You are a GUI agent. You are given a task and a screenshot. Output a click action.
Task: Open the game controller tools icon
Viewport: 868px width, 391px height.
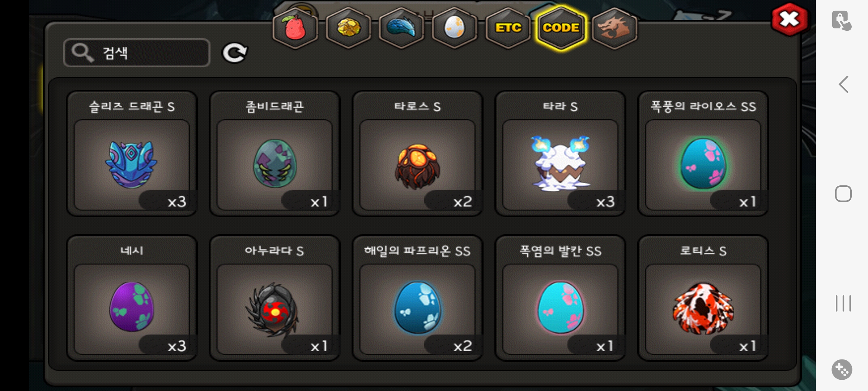[842, 370]
